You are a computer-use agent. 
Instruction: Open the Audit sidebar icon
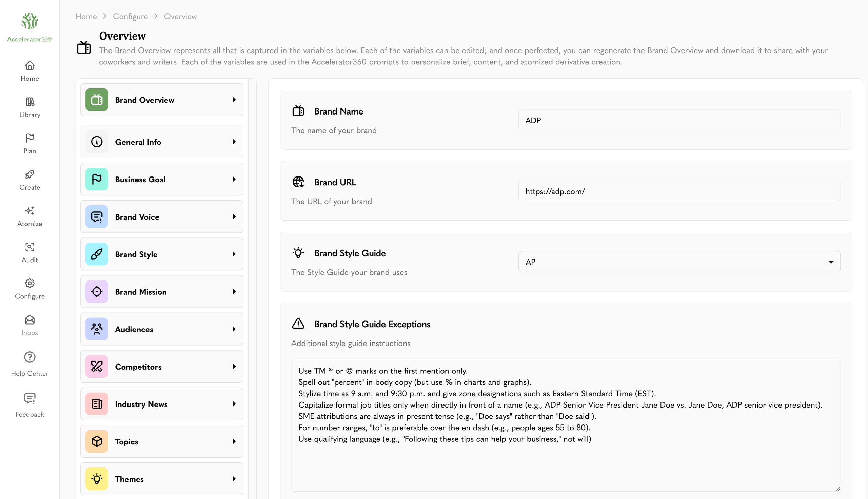coord(29,247)
